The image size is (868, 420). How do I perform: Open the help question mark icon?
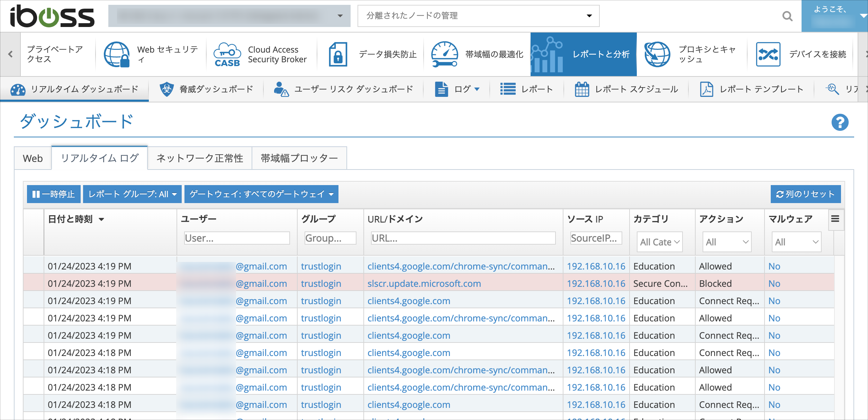point(840,122)
